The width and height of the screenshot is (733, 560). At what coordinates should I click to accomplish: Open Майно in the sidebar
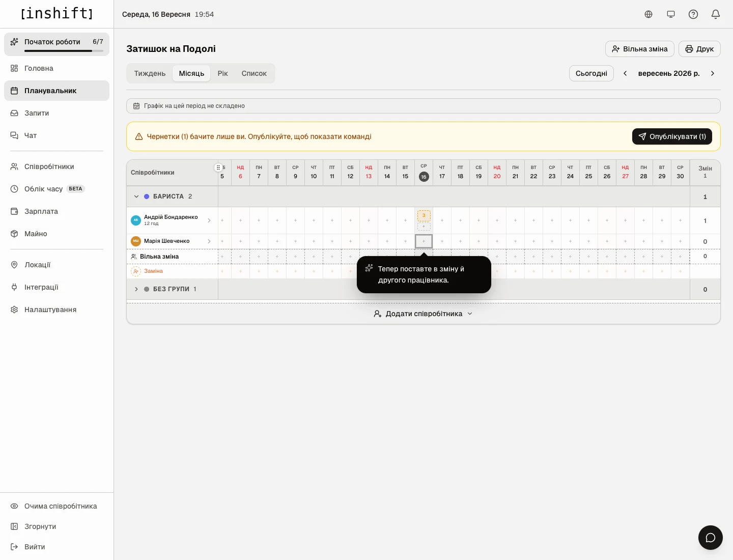[57, 234]
